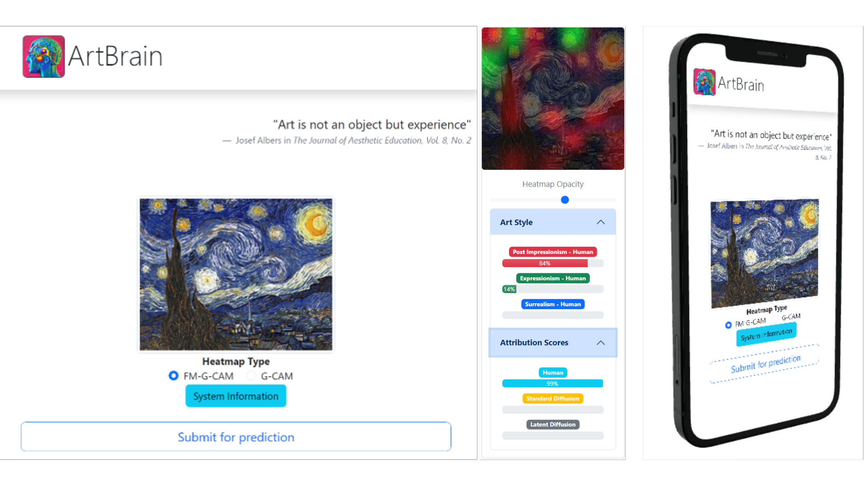This screenshot has height=488, width=868.
Task: Click the System Information button
Action: pos(236,396)
